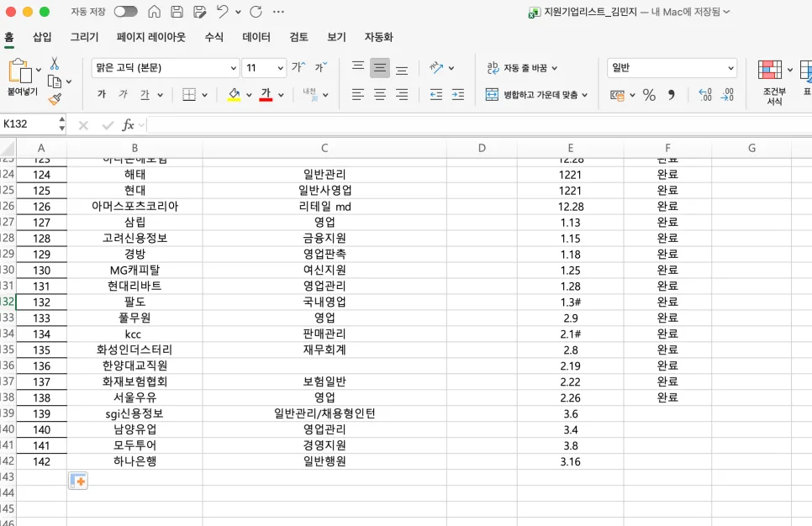Switch to the 수식 tab
812x526 pixels.
click(214, 37)
